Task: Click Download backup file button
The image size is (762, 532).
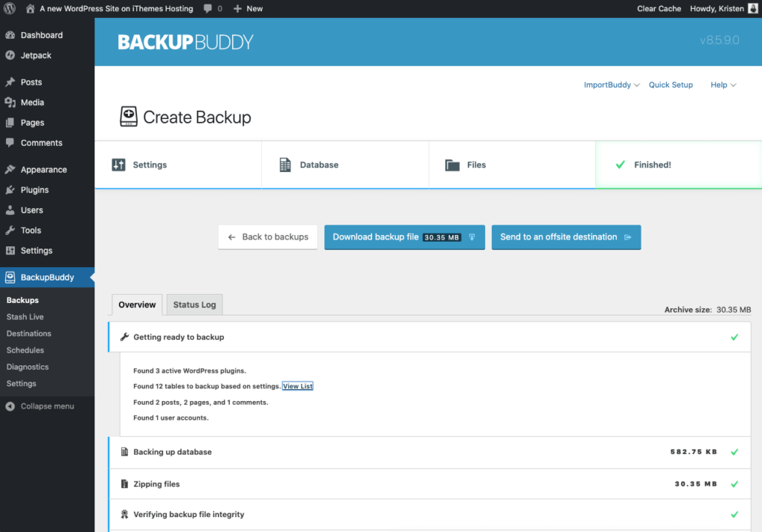Action: pyautogui.click(x=405, y=237)
